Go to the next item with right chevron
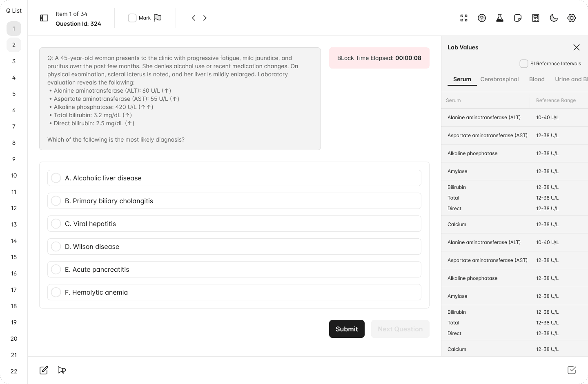This screenshot has width=588, height=384. point(205,18)
